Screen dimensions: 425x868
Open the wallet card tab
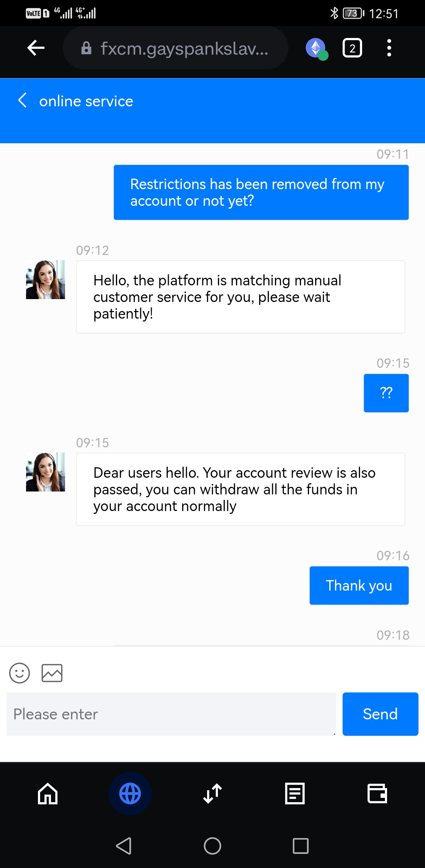tap(377, 793)
